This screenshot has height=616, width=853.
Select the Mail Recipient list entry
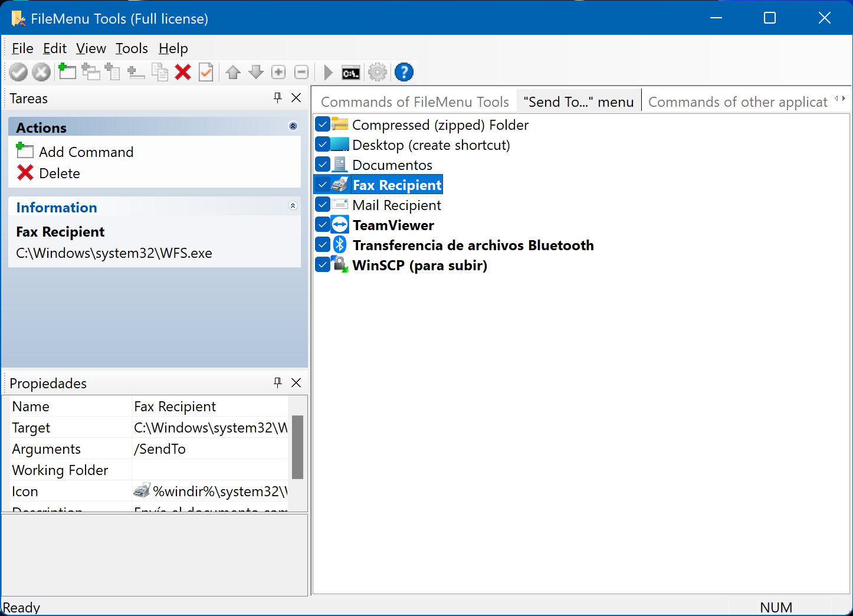coord(396,205)
